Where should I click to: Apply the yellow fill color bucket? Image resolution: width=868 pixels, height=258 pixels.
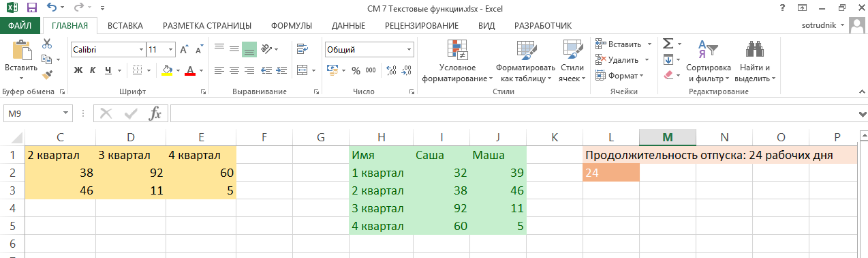click(168, 70)
